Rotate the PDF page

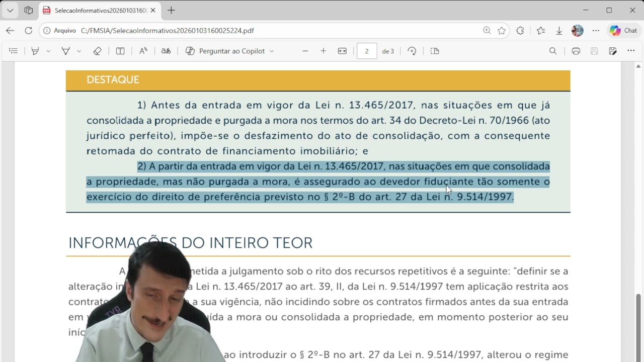pos(412,51)
